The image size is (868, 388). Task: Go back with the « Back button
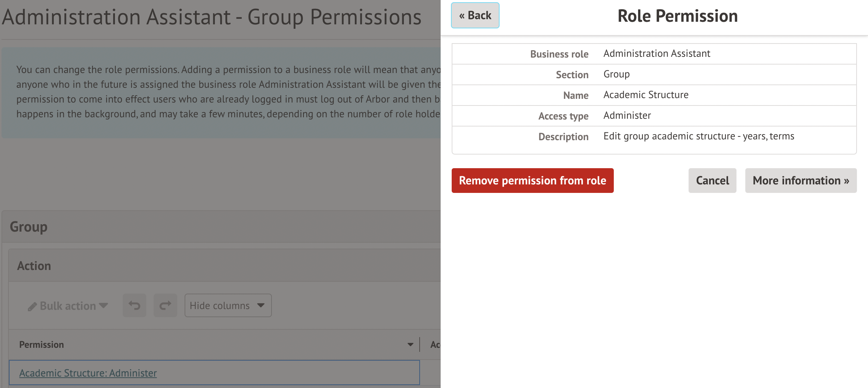[x=475, y=15]
